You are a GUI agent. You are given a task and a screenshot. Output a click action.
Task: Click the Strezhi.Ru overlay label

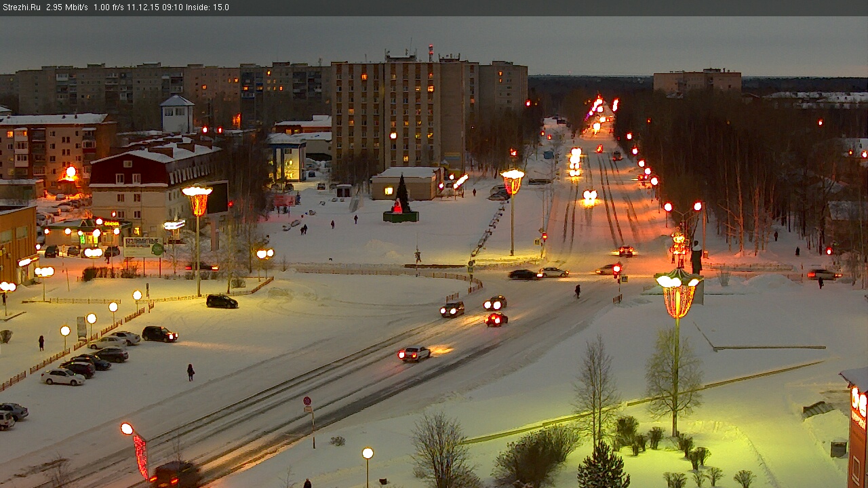pos(22,7)
